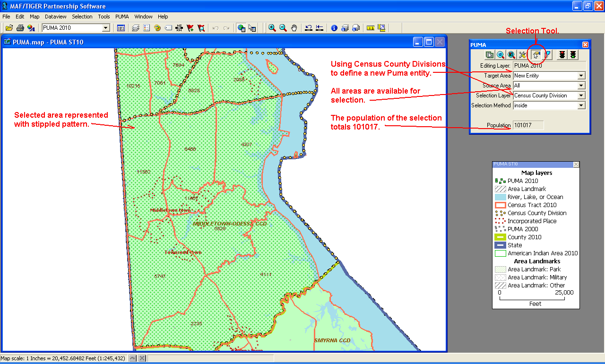The height and width of the screenshot is (364, 605).
Task: Maximize the PUMA.map window
Action: tap(429, 42)
